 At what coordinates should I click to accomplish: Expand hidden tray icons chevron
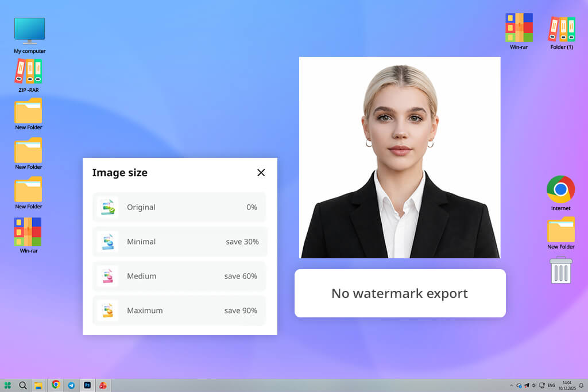coord(512,385)
